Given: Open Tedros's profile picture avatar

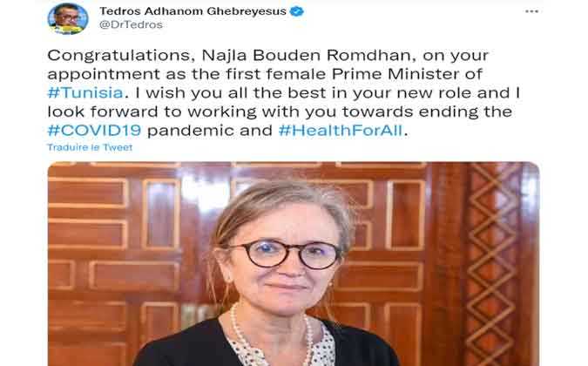Looking at the screenshot, I should point(68,18).
